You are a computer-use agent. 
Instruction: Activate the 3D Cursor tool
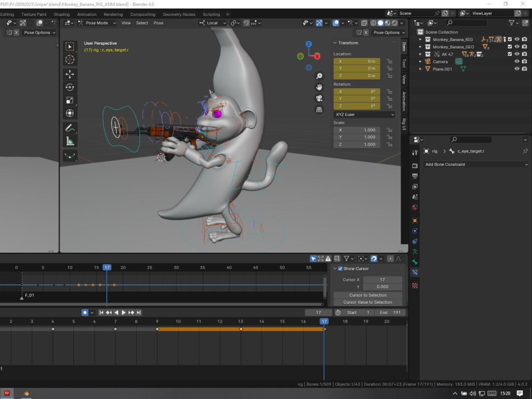pyautogui.click(x=70, y=60)
